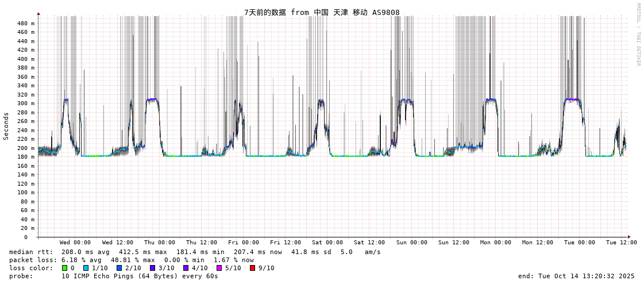Select the red 9/10 loss color swatch
This screenshot has height=284, width=644.
tap(253, 268)
